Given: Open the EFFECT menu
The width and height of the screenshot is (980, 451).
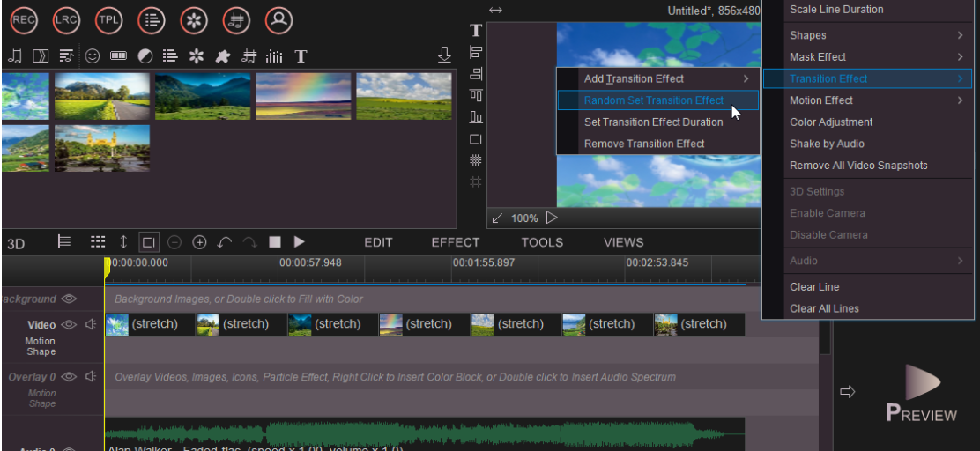Looking at the screenshot, I should tap(456, 242).
